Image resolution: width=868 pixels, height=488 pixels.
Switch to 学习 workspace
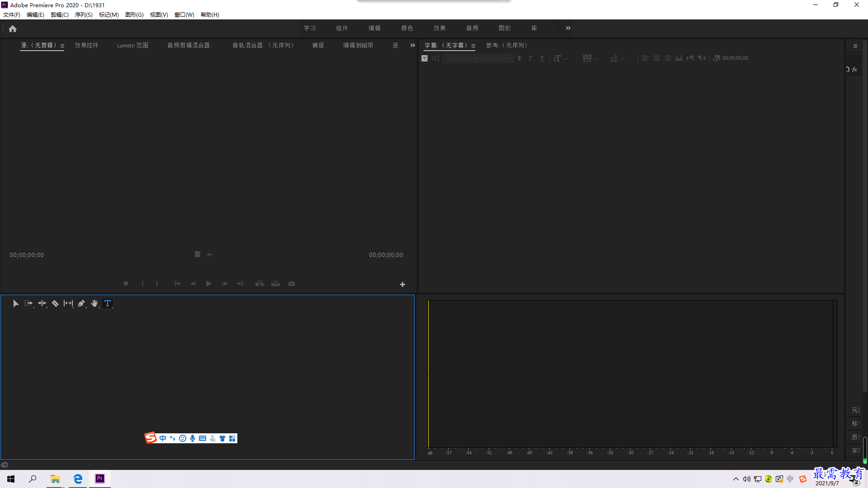pos(310,28)
